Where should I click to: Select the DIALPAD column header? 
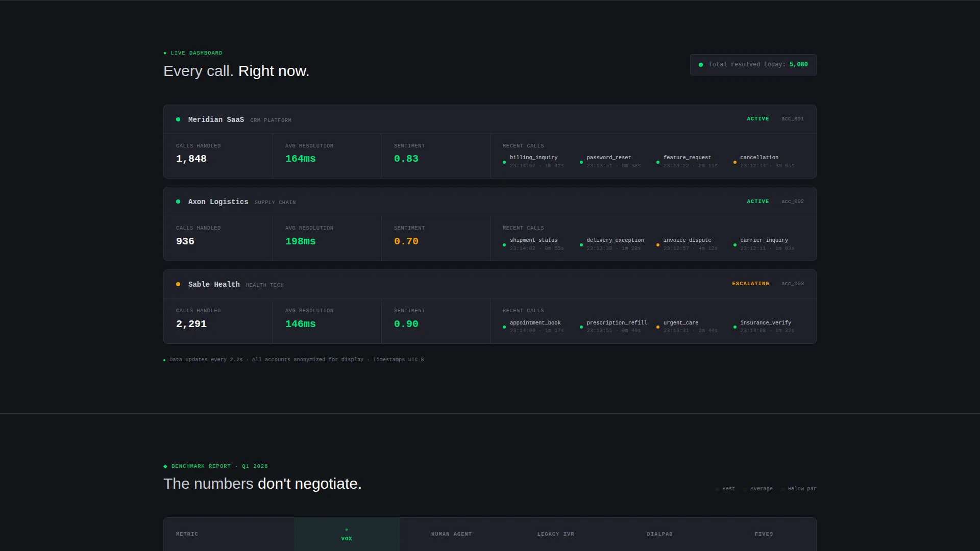coord(659,534)
